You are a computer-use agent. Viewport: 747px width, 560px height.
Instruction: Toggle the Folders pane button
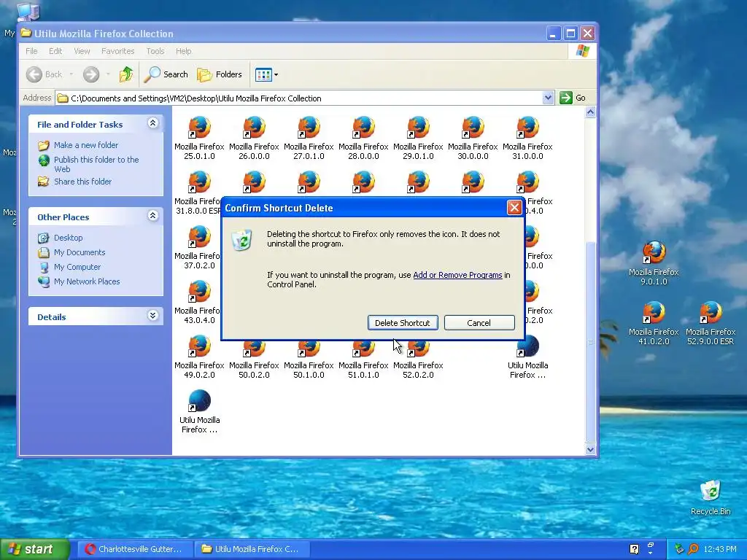pos(220,74)
